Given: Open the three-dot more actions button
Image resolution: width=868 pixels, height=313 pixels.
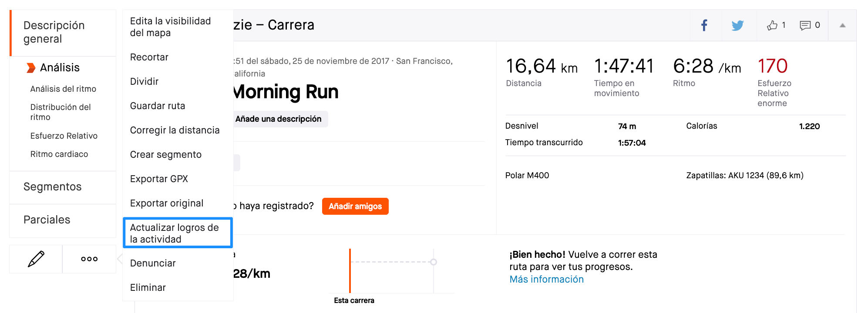Looking at the screenshot, I should (x=89, y=259).
